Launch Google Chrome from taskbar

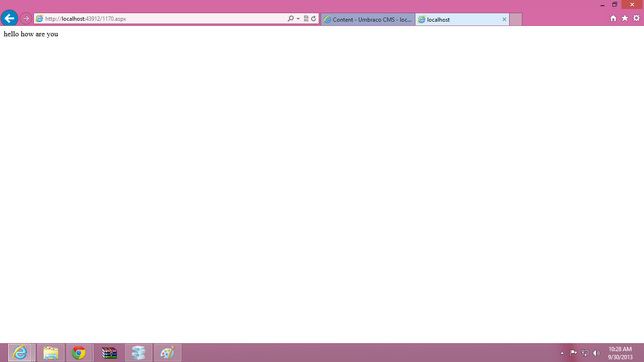click(x=79, y=353)
